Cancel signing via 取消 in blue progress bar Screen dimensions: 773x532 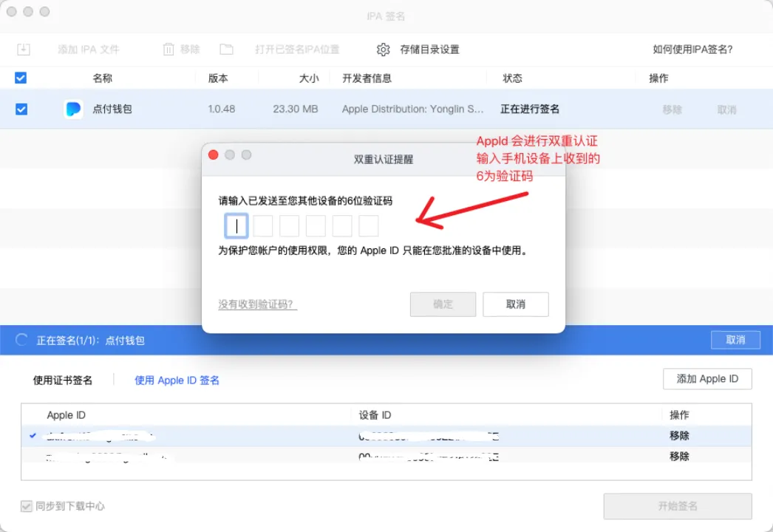pos(735,340)
